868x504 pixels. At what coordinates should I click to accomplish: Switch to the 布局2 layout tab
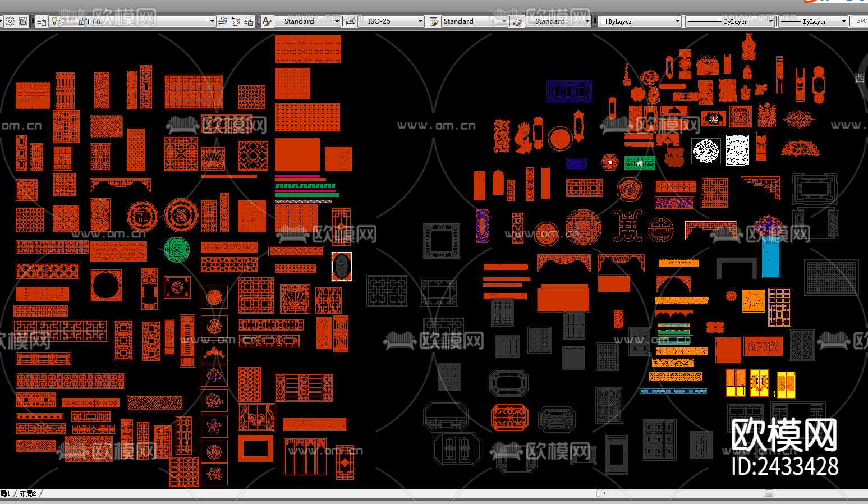[x=27, y=493]
